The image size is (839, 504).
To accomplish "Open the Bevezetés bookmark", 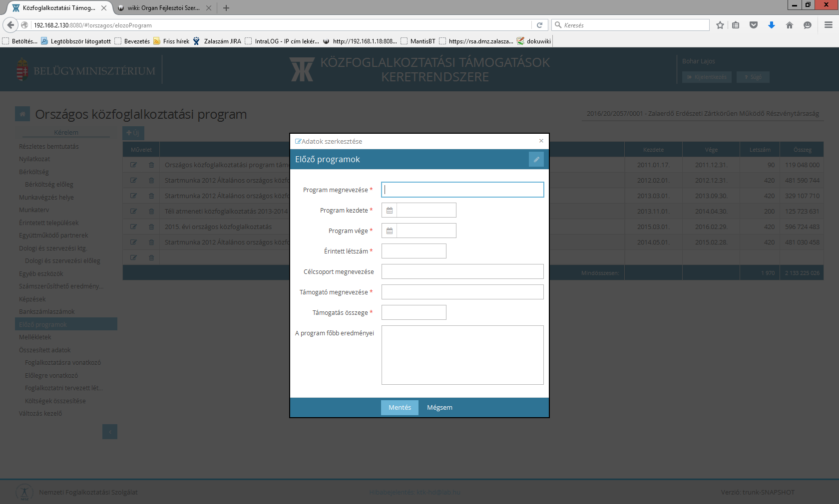I will click(132, 41).
